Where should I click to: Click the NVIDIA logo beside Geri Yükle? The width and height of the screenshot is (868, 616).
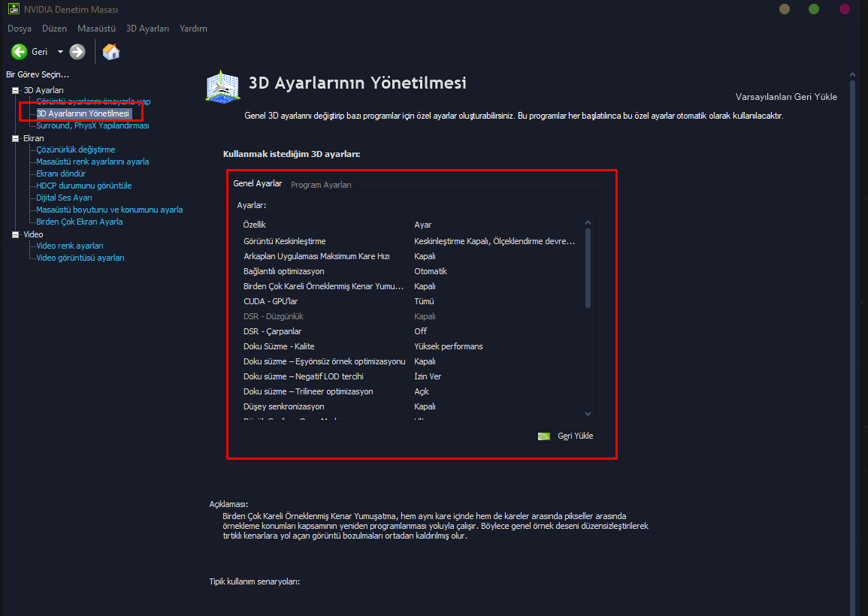click(544, 436)
